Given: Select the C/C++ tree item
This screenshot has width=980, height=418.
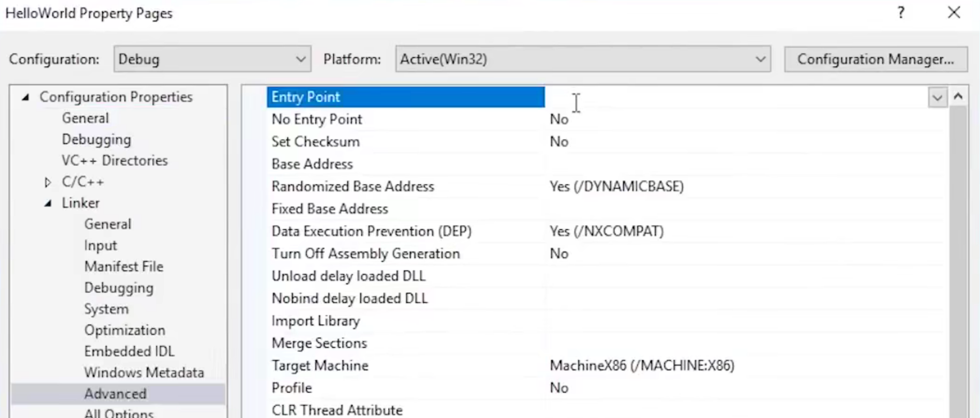Looking at the screenshot, I should click(83, 181).
